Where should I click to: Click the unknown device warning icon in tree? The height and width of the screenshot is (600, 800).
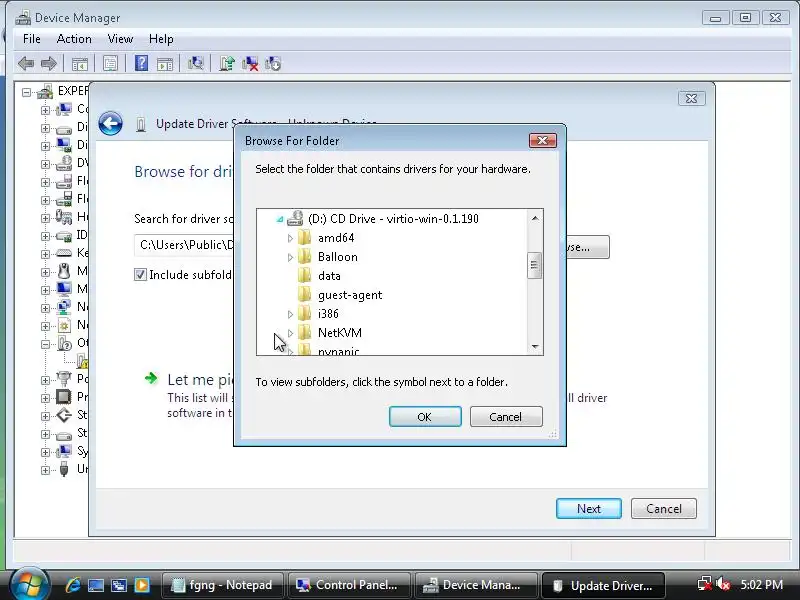click(83, 361)
